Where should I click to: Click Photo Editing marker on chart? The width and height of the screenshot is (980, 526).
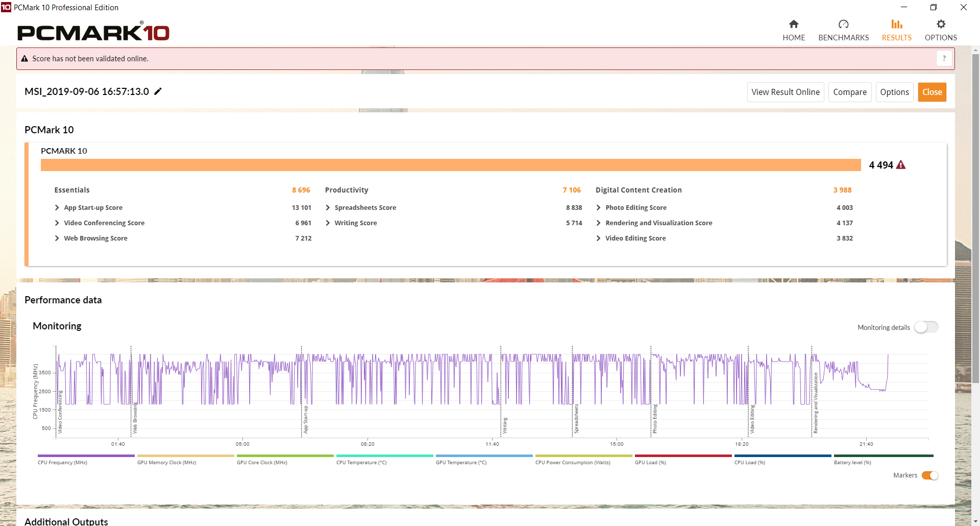point(655,419)
